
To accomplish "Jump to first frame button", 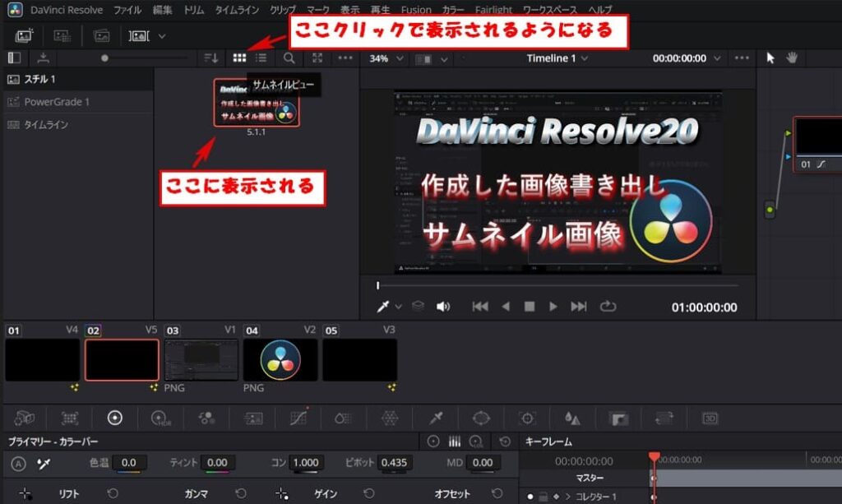I will pyautogui.click(x=480, y=307).
